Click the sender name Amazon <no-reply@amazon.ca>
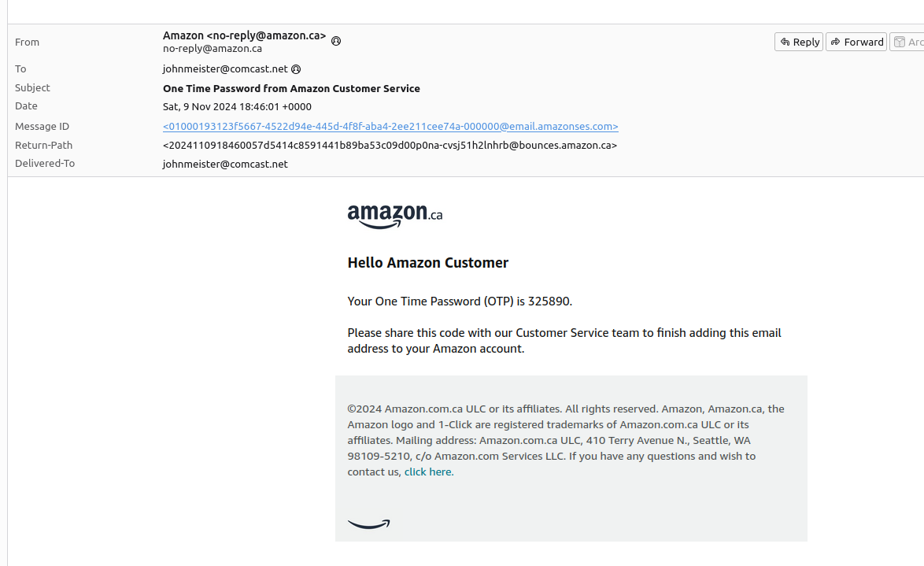Viewport: 924px width, 566px height. [x=244, y=35]
